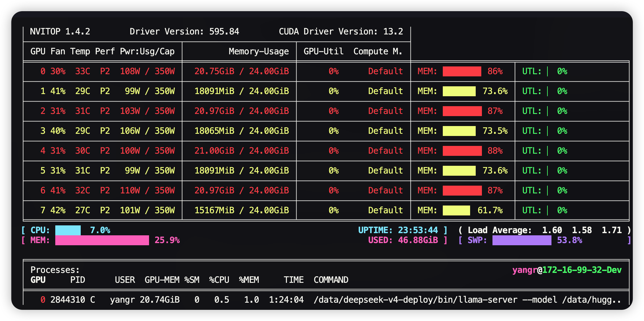
Task: Click the "103W" power draw of GPU 2
Action: [130, 111]
